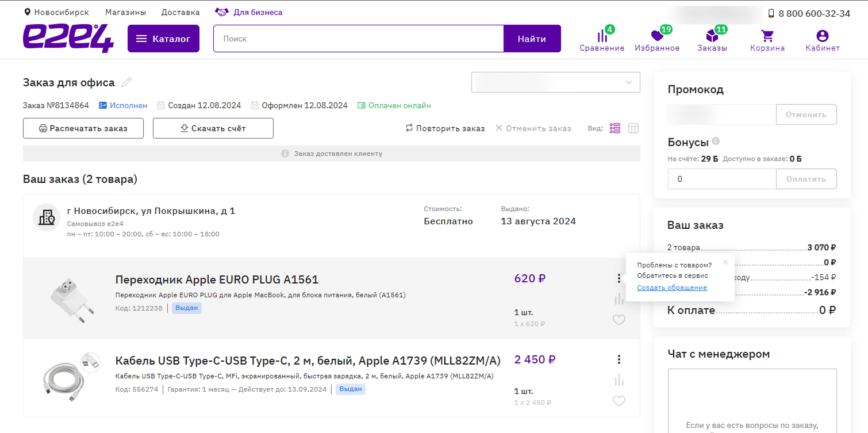
Task: Open Заказы orders box icon
Action: (712, 36)
